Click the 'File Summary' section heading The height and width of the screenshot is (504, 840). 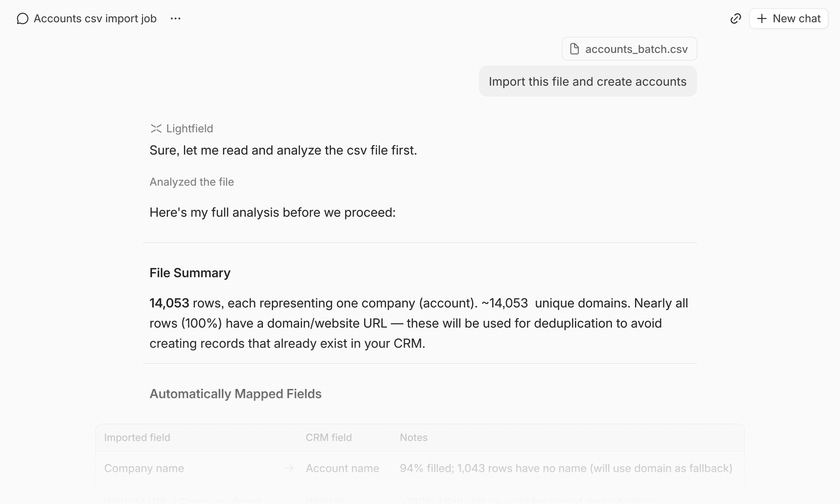coord(190,273)
